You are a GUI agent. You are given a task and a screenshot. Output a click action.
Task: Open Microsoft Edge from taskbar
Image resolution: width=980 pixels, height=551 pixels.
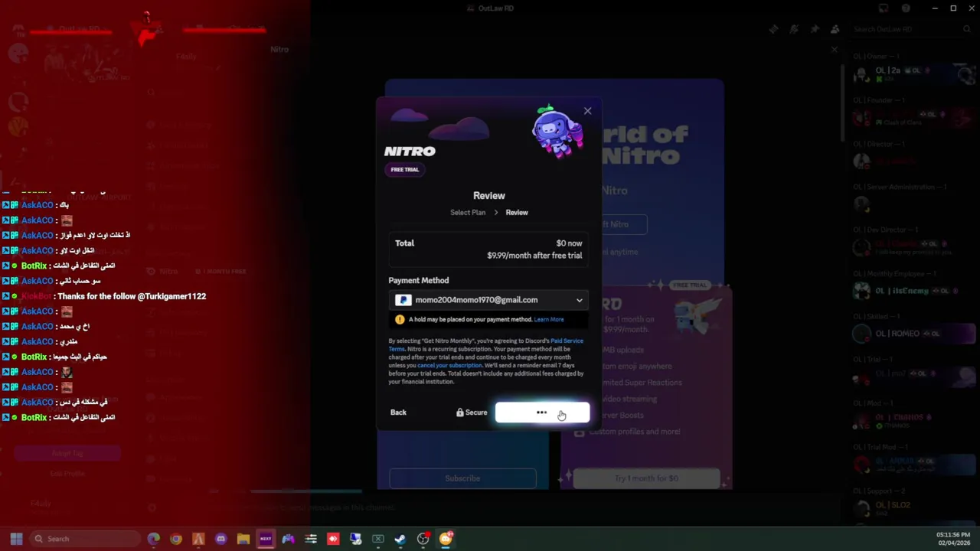[154, 539]
